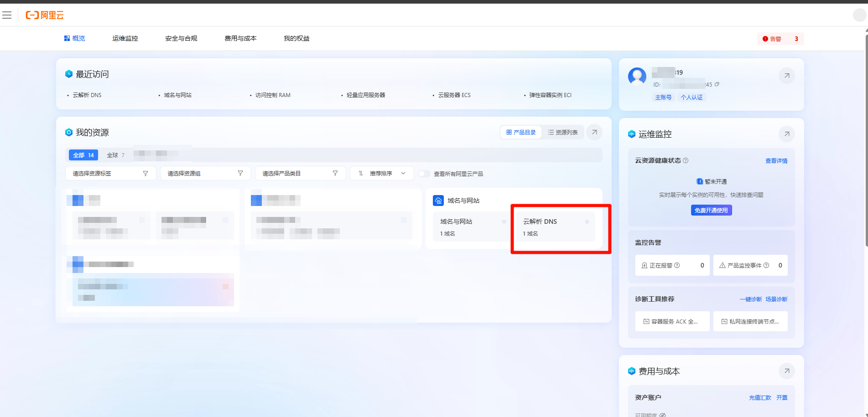868x417 pixels.
Task: Open the hamburger navigation menu
Action: coord(7,15)
